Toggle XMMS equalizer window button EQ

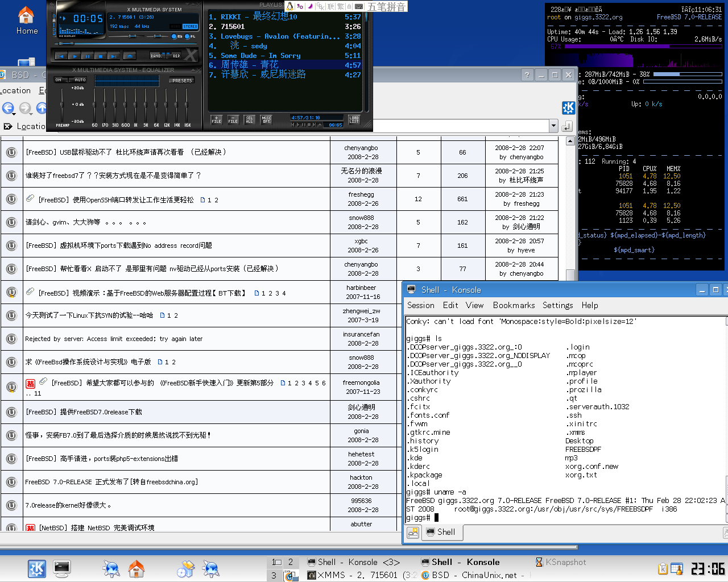tap(177, 36)
